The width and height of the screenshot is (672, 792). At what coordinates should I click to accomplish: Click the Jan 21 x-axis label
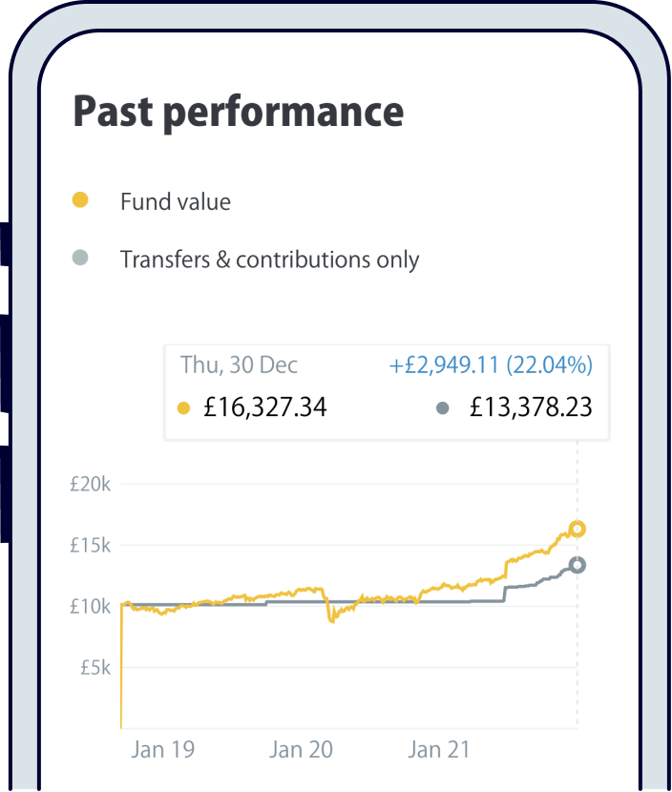point(438,750)
